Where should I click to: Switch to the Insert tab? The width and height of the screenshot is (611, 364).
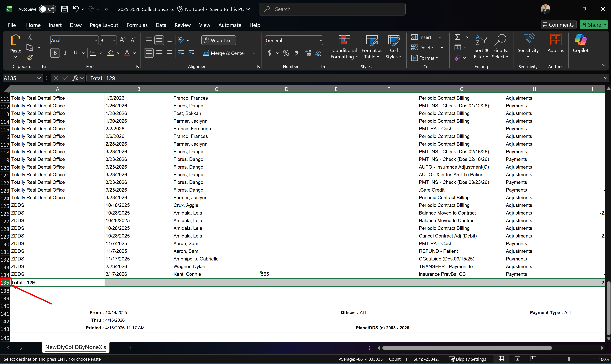(x=55, y=25)
